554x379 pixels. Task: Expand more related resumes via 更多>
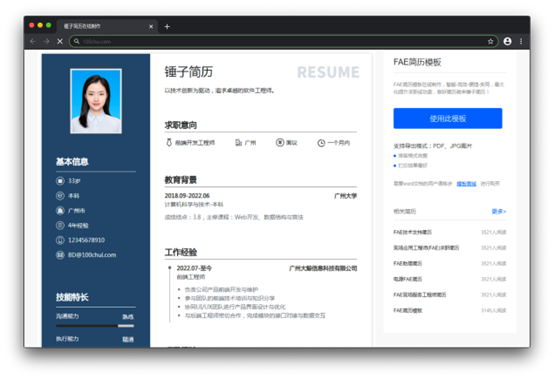click(x=499, y=211)
